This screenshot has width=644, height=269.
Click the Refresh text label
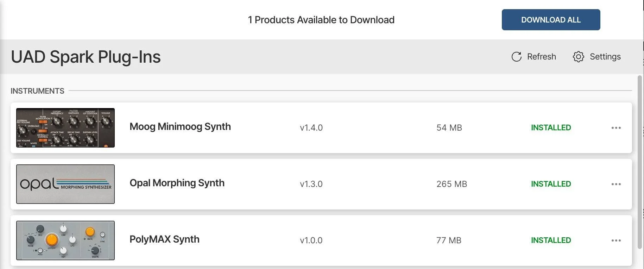click(541, 57)
